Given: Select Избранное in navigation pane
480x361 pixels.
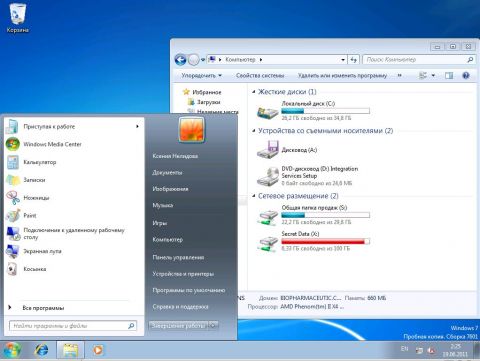Looking at the screenshot, I should [207, 92].
